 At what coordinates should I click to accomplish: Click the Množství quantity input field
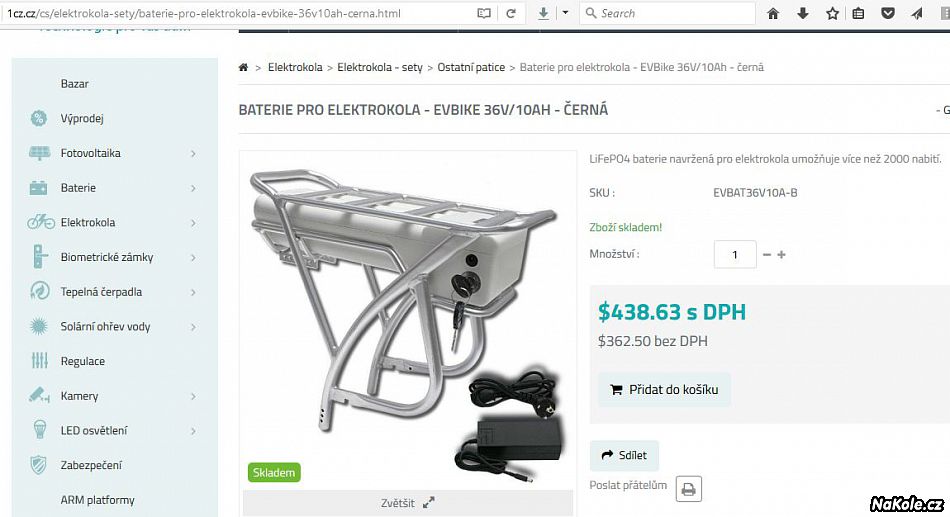tap(735, 254)
